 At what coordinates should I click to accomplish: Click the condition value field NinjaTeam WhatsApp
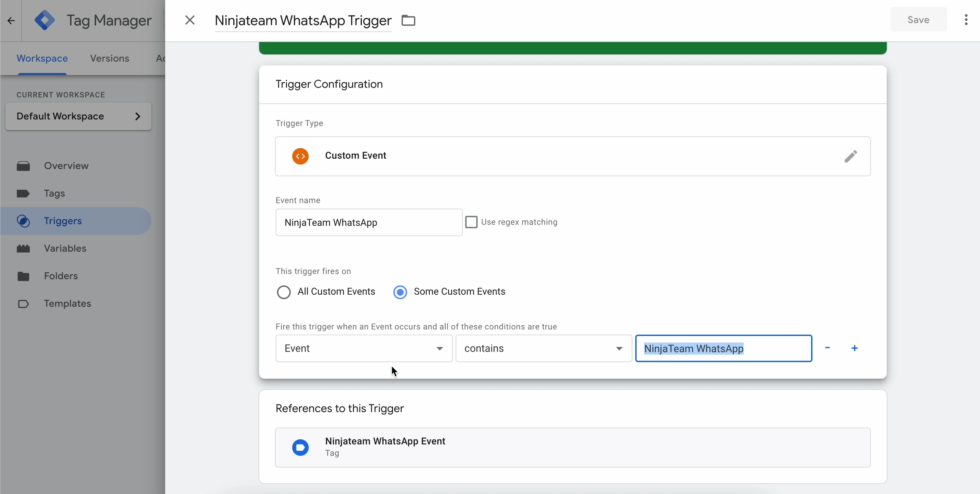point(724,348)
